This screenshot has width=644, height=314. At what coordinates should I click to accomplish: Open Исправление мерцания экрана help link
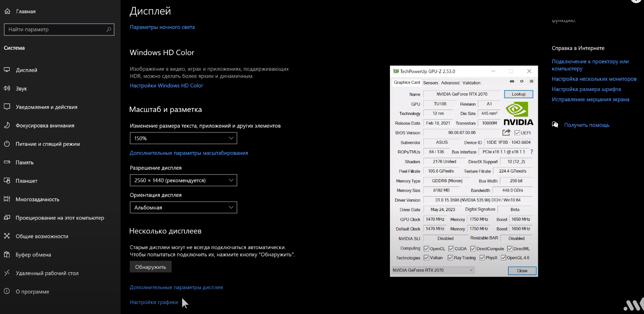click(590, 99)
